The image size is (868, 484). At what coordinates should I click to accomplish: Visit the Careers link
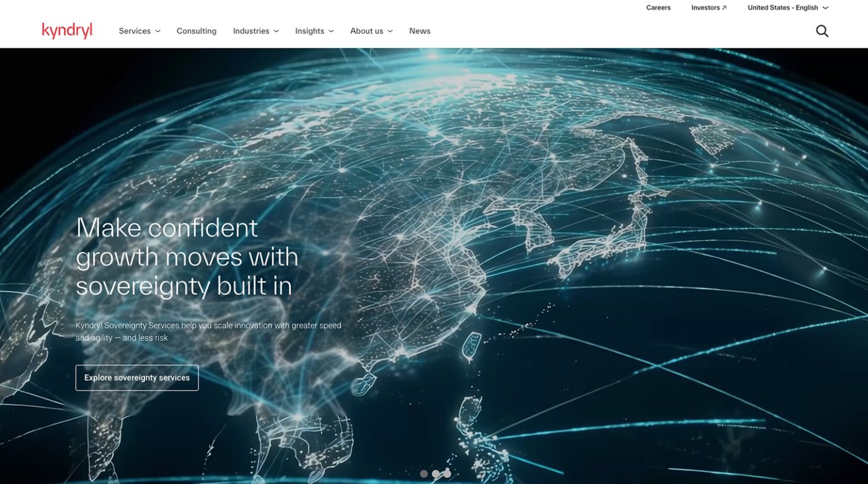click(658, 7)
